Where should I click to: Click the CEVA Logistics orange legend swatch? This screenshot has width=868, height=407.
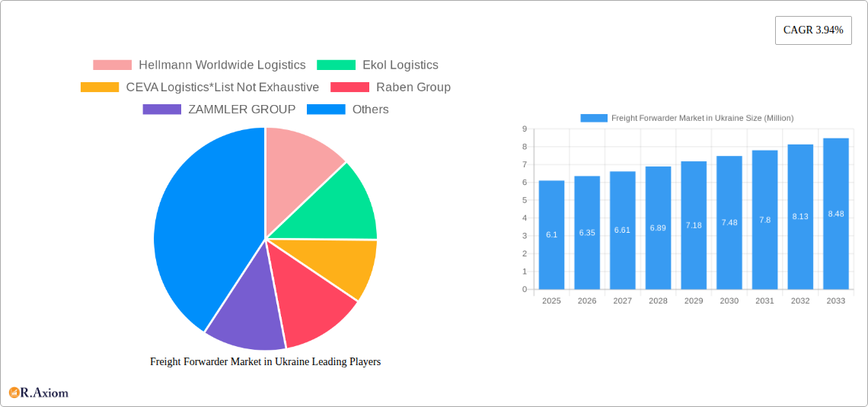[100, 87]
